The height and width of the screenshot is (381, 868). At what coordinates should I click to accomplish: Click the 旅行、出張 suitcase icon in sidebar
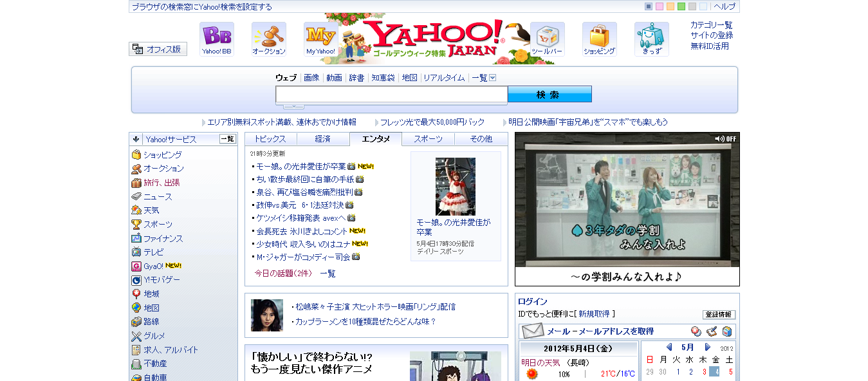(136, 183)
